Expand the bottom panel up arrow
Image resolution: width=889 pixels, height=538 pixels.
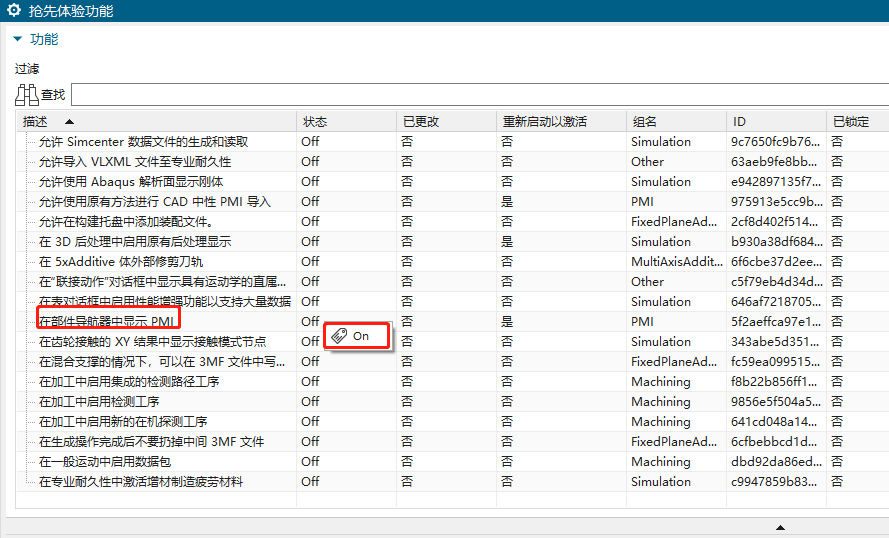pos(780,527)
